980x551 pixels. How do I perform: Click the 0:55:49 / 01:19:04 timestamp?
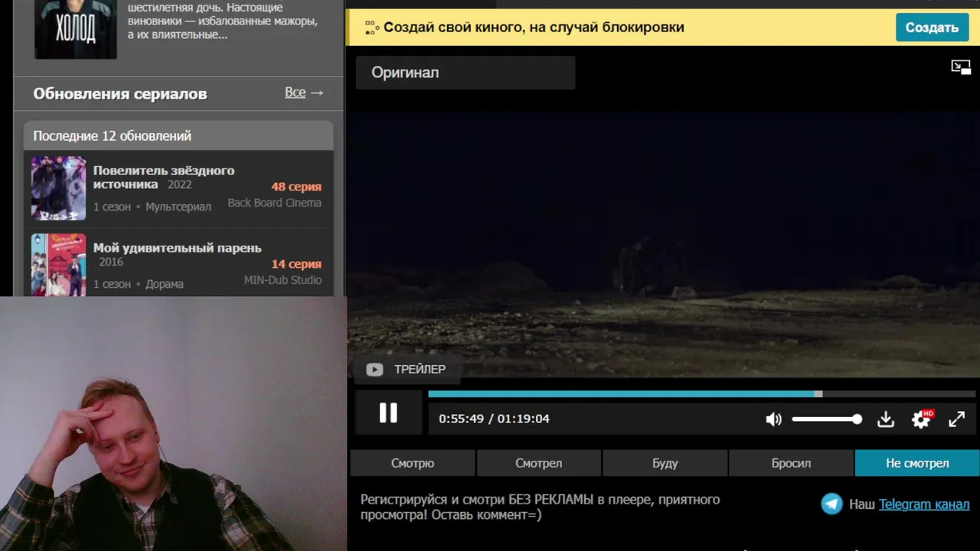[x=494, y=419]
